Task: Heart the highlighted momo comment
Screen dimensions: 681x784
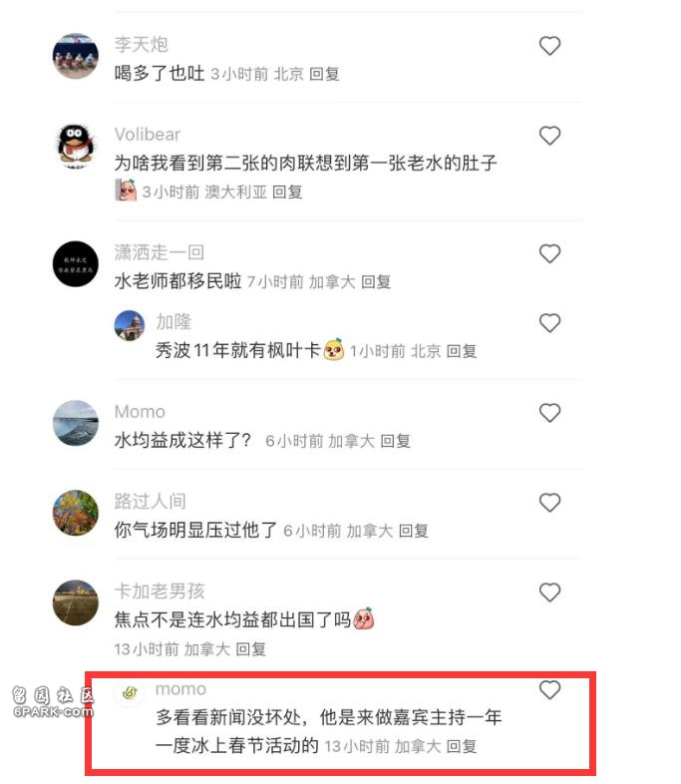Action: coord(549,690)
